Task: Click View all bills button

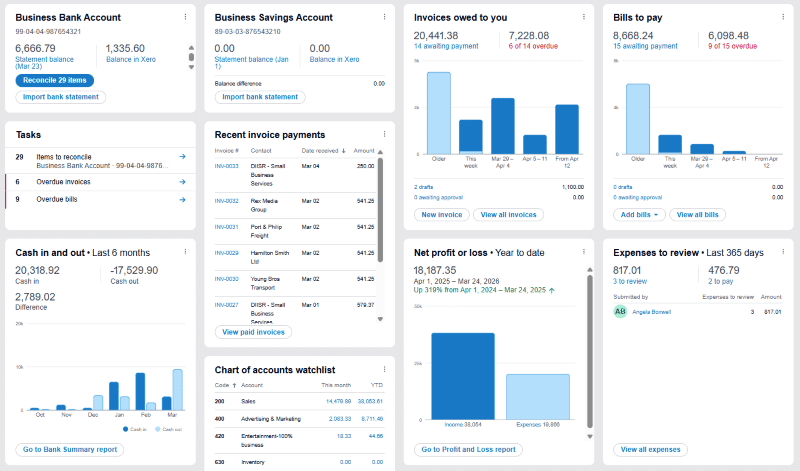Action: coord(697,215)
